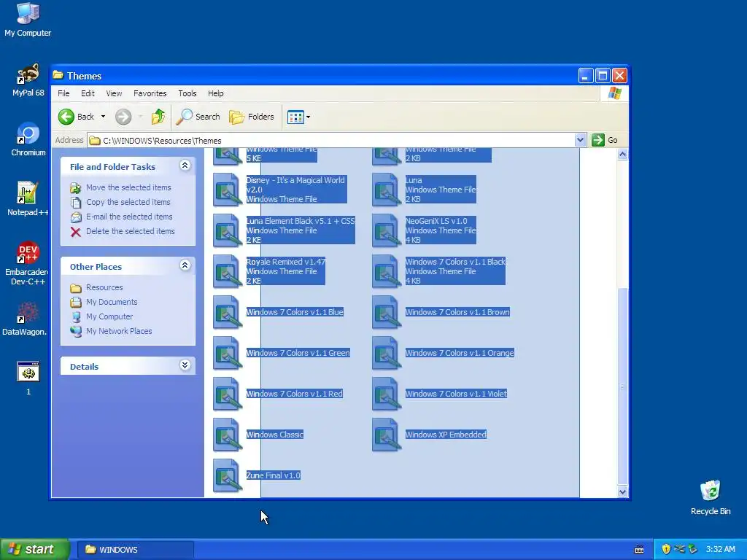The image size is (747, 560).
Task: Open the Search pane
Action: pyautogui.click(x=198, y=117)
